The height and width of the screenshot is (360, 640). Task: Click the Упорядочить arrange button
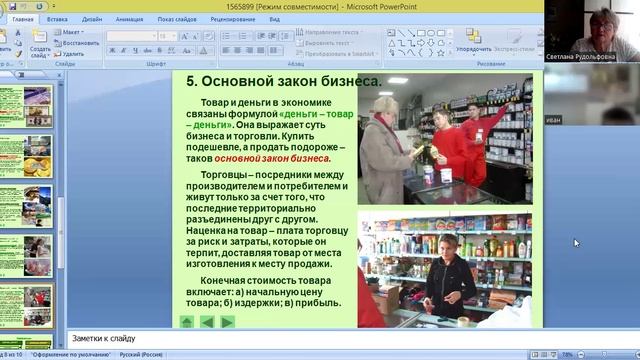[473, 41]
